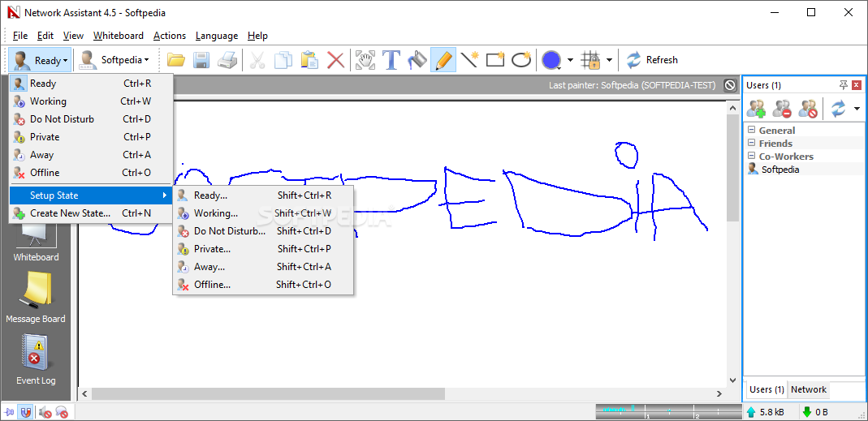Select Away... in Setup State submenu
Image resolution: width=868 pixels, height=421 pixels.
263,267
